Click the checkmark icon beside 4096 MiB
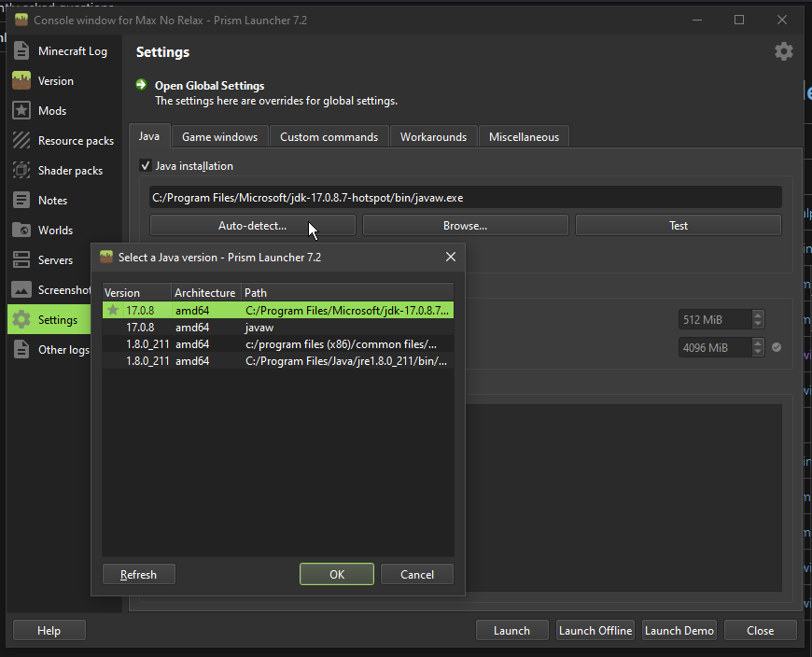 777,347
